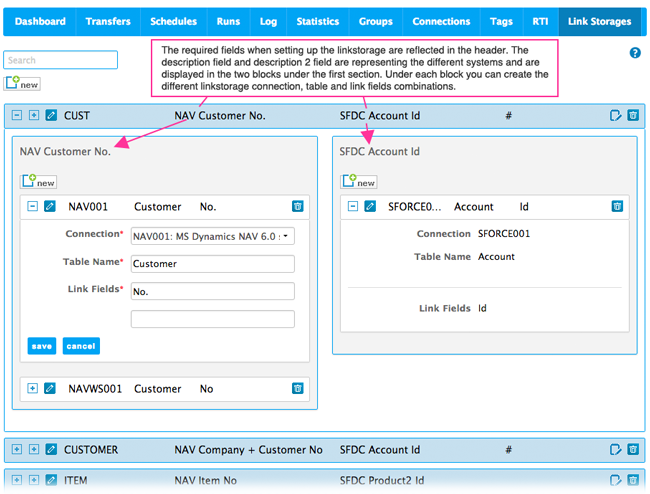Edit the NAV001 Customer entry
This screenshot has width=650, height=494.
[x=50, y=206]
